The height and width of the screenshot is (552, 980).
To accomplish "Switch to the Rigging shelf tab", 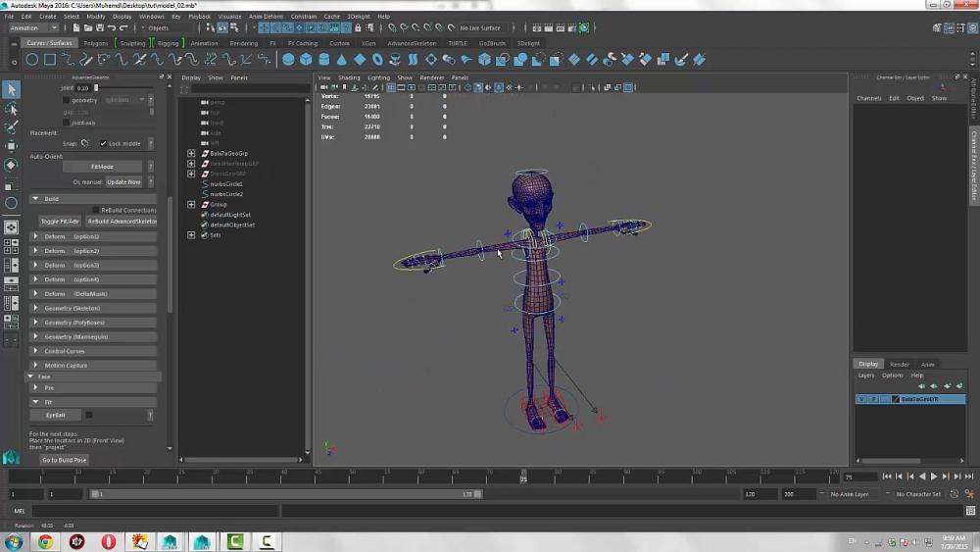I will pos(168,43).
